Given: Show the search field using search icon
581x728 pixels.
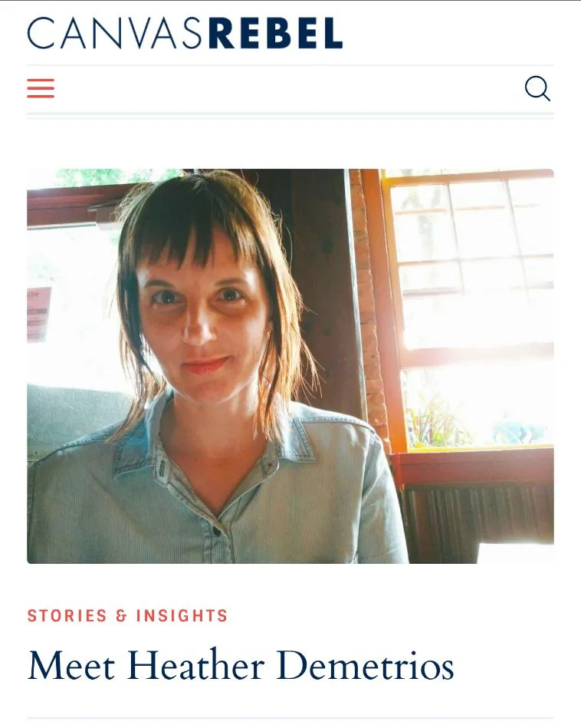Looking at the screenshot, I should tap(537, 88).
